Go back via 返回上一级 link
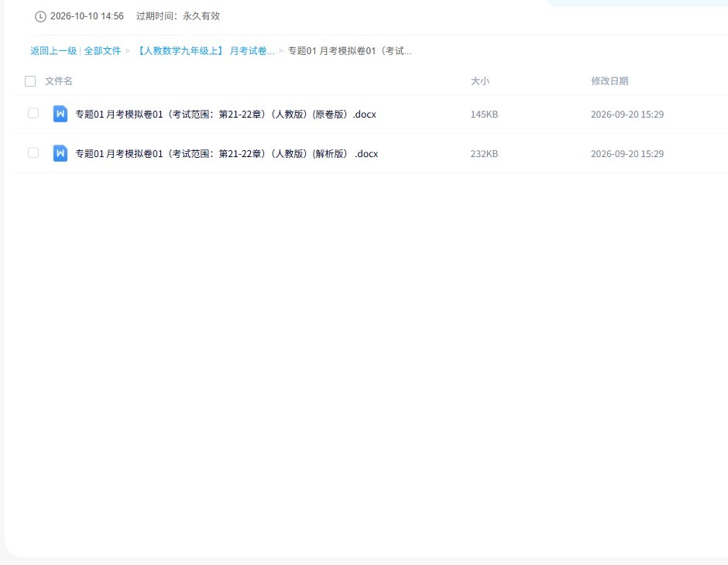Viewport: 728px width, 565px height. click(53, 50)
